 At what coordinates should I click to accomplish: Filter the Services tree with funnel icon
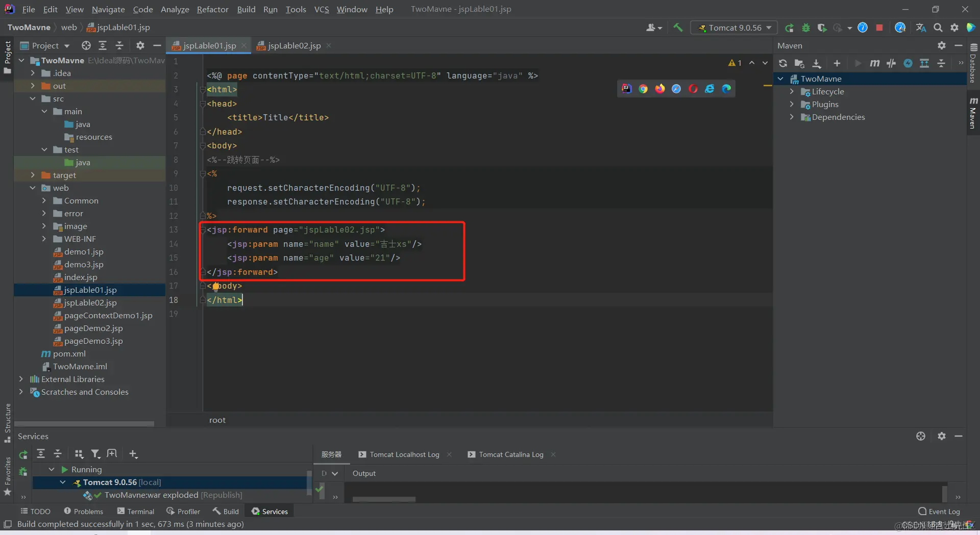pos(95,454)
